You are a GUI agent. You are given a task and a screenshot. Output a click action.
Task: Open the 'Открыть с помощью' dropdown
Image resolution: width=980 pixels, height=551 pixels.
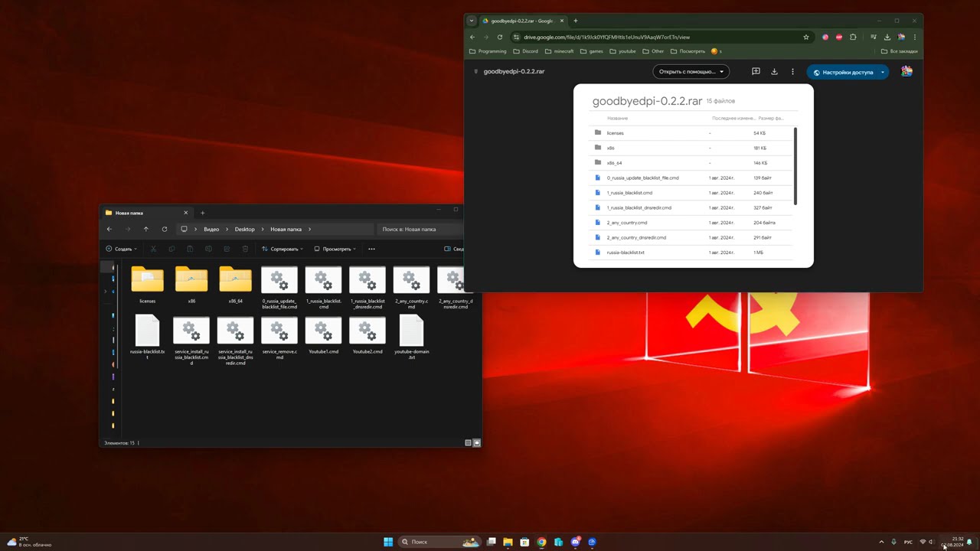point(691,72)
